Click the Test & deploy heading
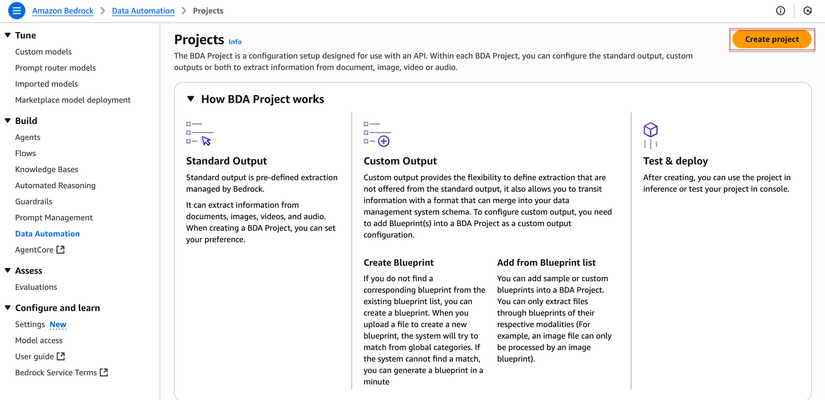825x400 pixels. (x=676, y=161)
